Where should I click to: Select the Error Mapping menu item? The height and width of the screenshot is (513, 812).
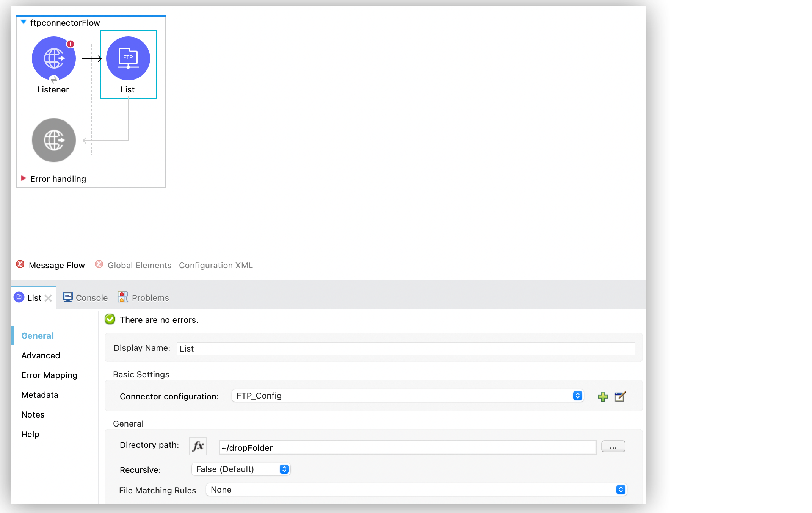(x=49, y=375)
